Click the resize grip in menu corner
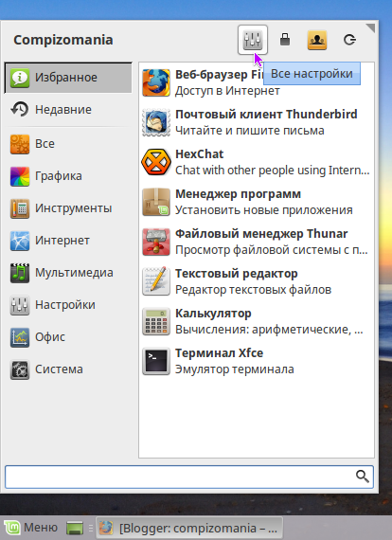Screen dimensions: 392x540 pyautogui.click(x=370, y=28)
